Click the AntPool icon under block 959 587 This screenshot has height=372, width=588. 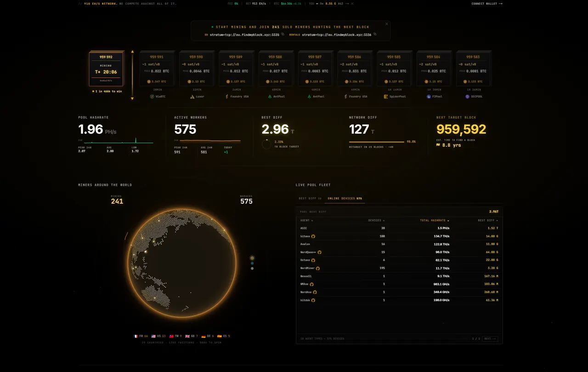[x=310, y=97]
